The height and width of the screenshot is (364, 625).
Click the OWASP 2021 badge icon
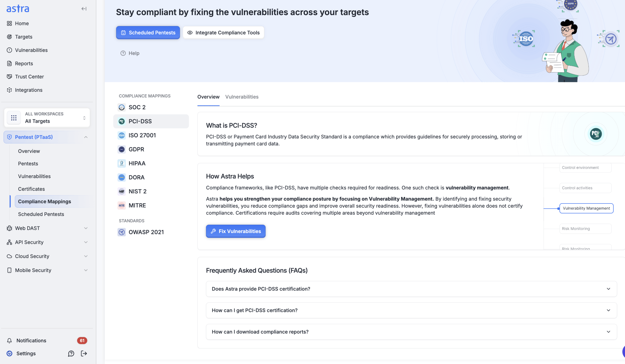click(x=122, y=232)
